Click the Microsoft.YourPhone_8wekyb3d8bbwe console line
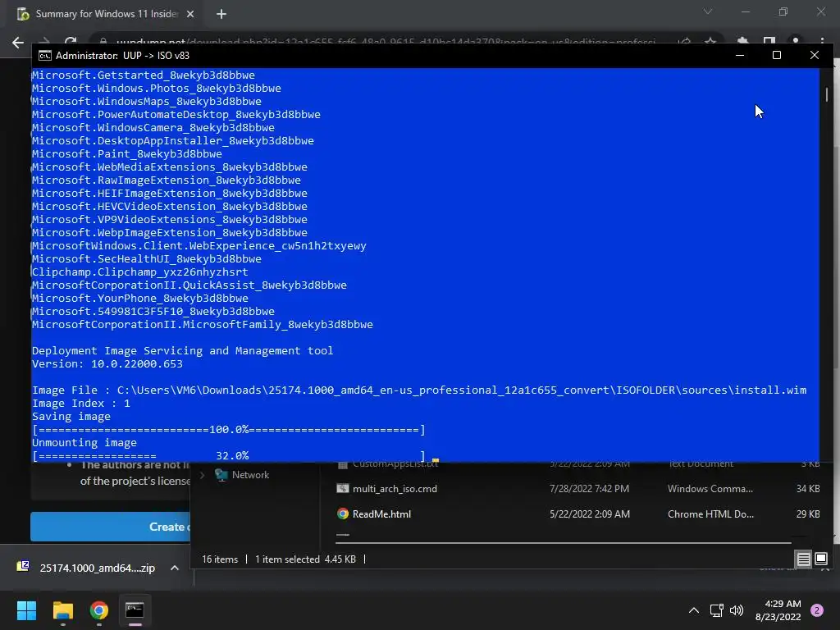This screenshot has width=840, height=630. click(139, 299)
